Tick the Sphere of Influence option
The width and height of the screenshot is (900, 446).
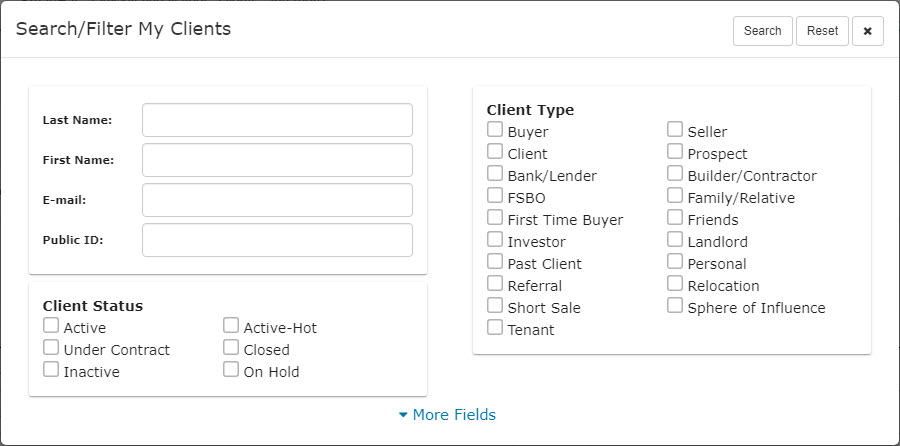click(x=675, y=306)
